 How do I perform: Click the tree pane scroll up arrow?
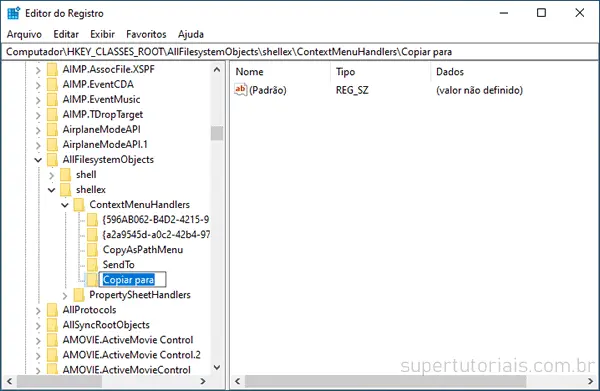click(x=217, y=70)
